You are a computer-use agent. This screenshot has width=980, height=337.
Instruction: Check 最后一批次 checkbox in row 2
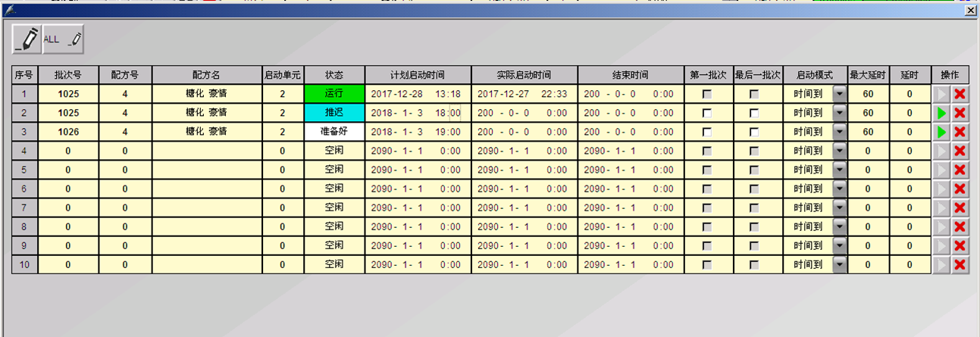pyautogui.click(x=754, y=113)
